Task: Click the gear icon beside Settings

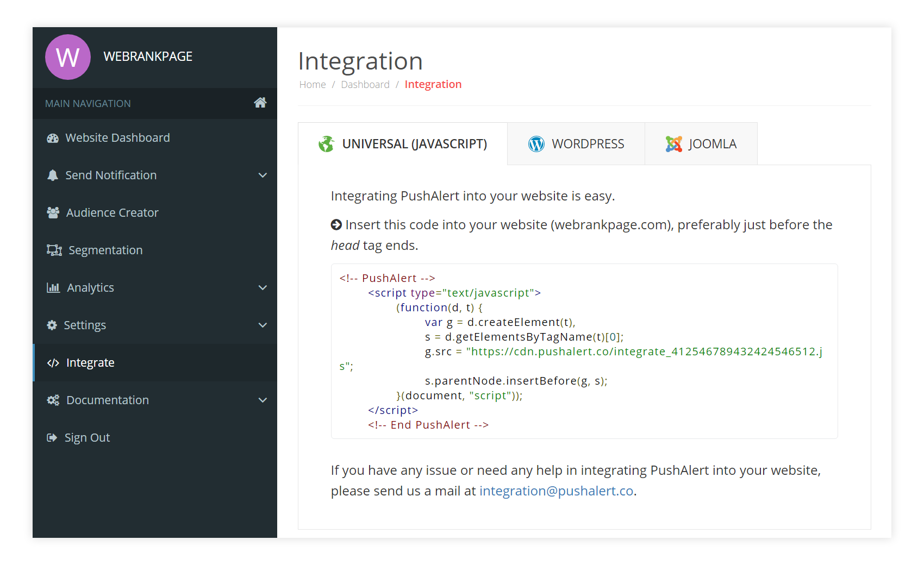Action: point(52,325)
